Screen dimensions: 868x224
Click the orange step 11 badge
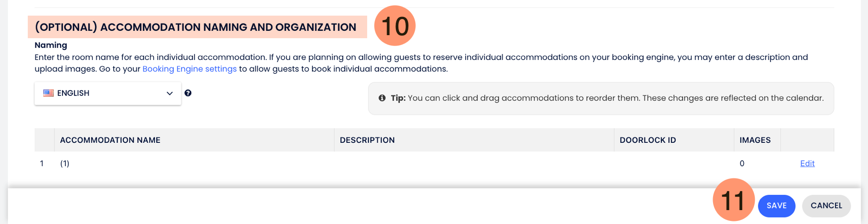[x=733, y=200]
